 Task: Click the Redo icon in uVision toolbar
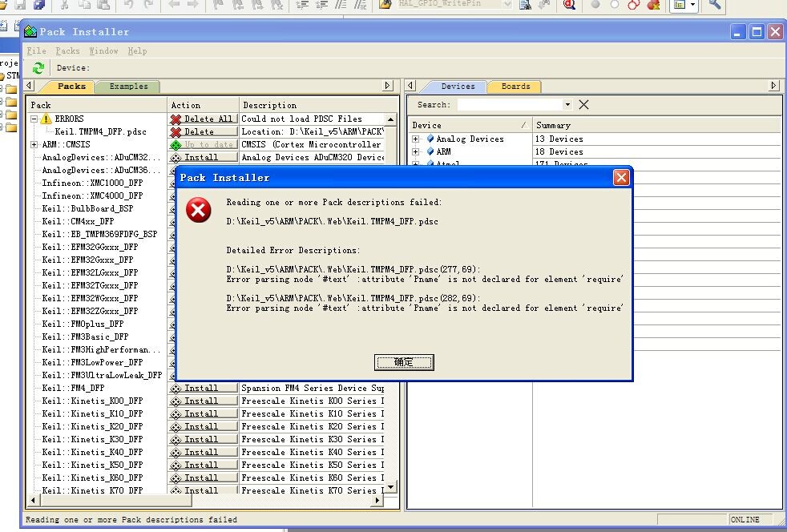click(148, 5)
